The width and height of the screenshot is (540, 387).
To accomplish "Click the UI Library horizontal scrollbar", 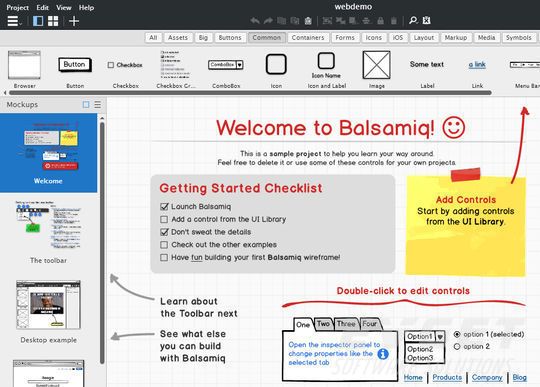I will pos(250,93).
